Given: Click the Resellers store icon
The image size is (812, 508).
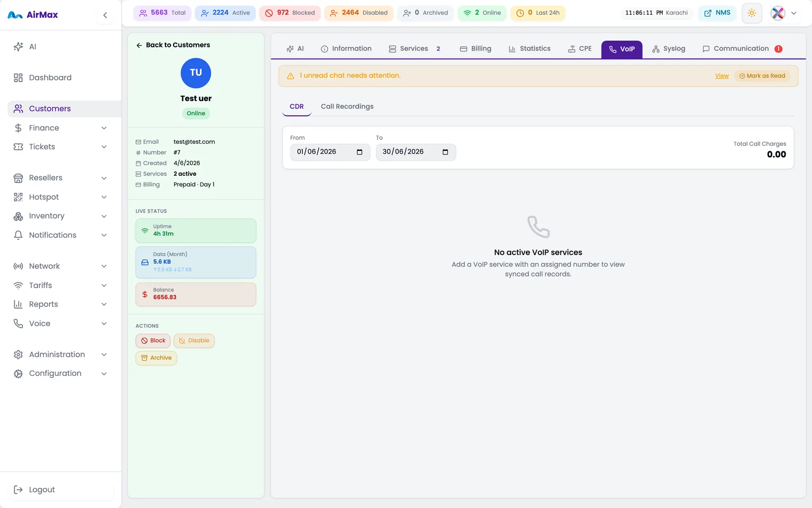Looking at the screenshot, I should (x=18, y=178).
